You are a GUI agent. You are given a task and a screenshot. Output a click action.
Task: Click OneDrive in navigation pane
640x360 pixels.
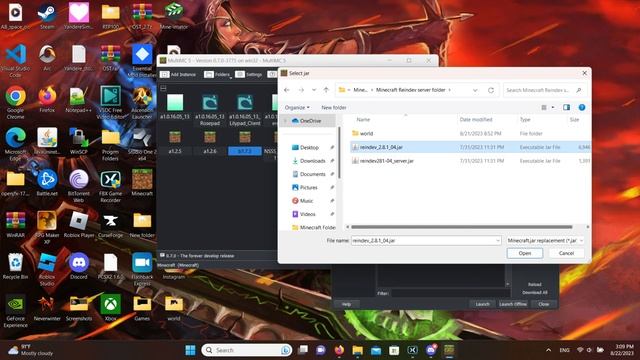[x=310, y=121]
